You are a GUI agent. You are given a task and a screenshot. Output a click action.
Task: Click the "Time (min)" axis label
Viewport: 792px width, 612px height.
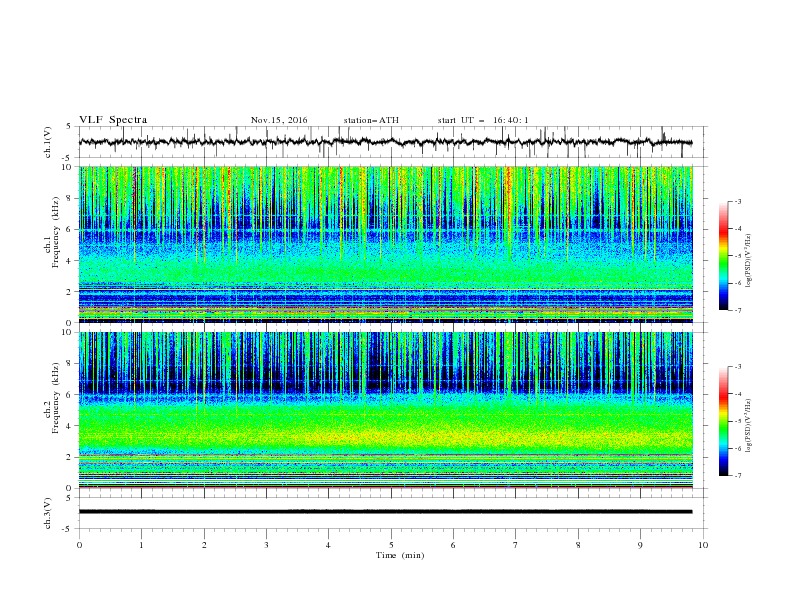400,555
